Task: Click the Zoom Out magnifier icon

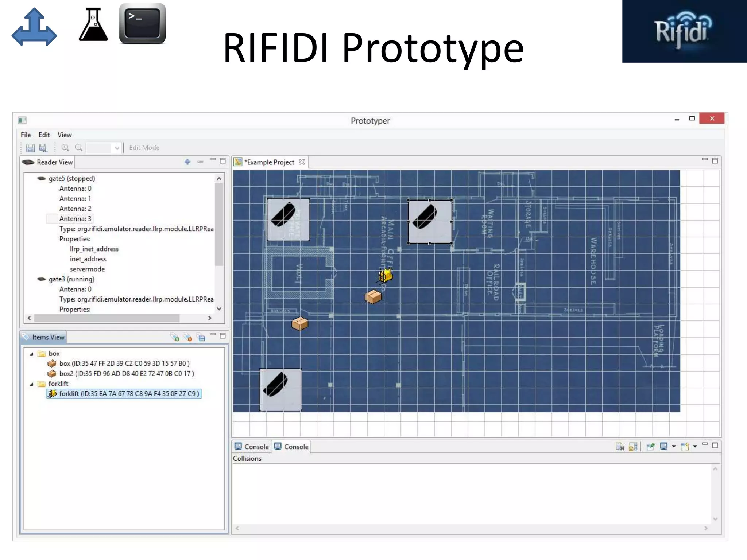Action: pyautogui.click(x=78, y=148)
